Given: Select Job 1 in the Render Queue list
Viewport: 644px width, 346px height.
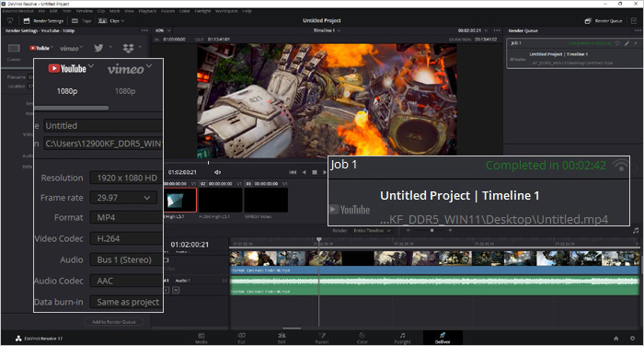Looking at the screenshot, I should [x=574, y=53].
